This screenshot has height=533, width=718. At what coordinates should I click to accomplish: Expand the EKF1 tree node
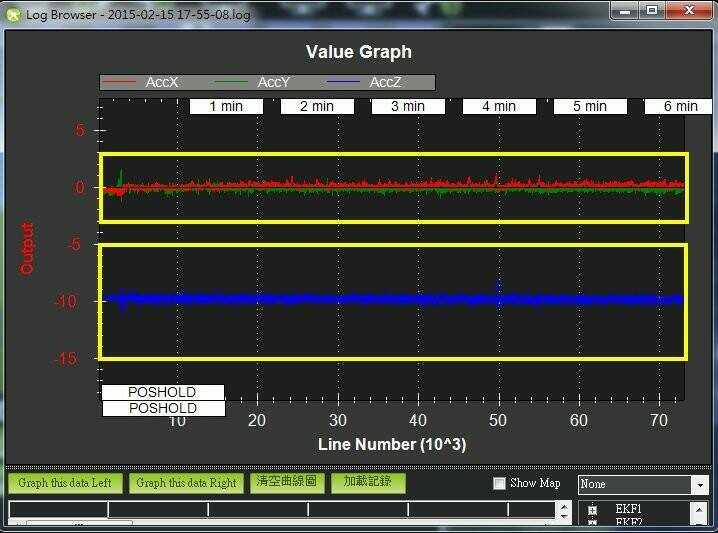pyautogui.click(x=593, y=510)
